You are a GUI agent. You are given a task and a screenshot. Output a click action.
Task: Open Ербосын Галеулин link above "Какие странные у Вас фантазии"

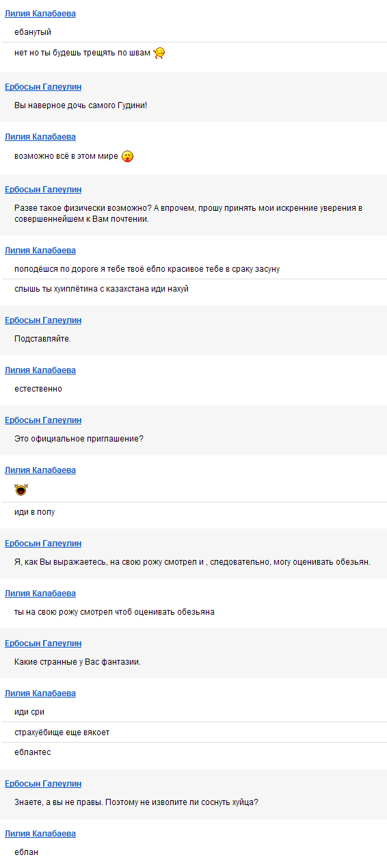[43, 643]
